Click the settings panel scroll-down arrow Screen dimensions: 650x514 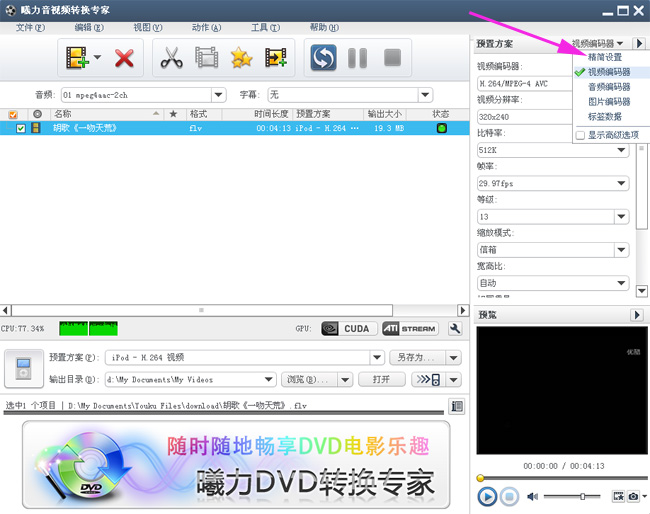642,291
